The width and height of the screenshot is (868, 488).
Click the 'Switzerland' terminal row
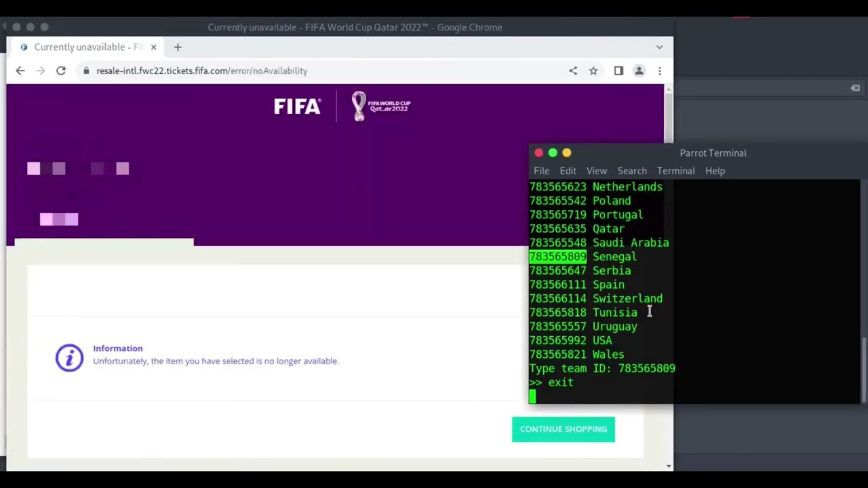click(x=595, y=298)
